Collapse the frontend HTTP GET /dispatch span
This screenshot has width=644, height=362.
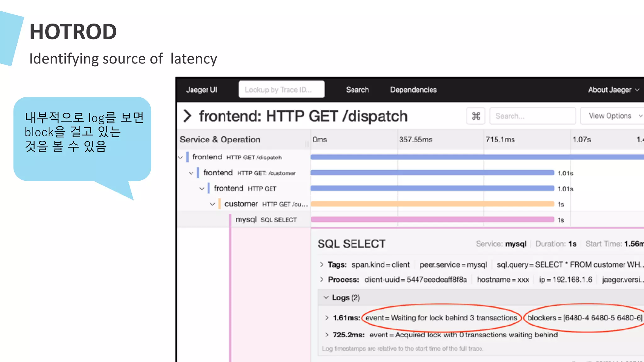coord(181,157)
